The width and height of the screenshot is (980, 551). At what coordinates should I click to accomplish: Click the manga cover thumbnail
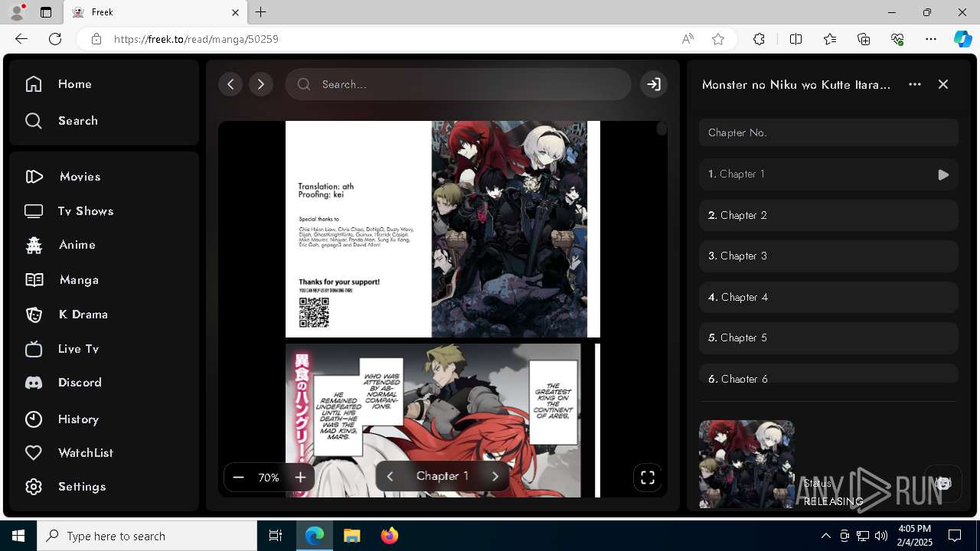tap(746, 464)
